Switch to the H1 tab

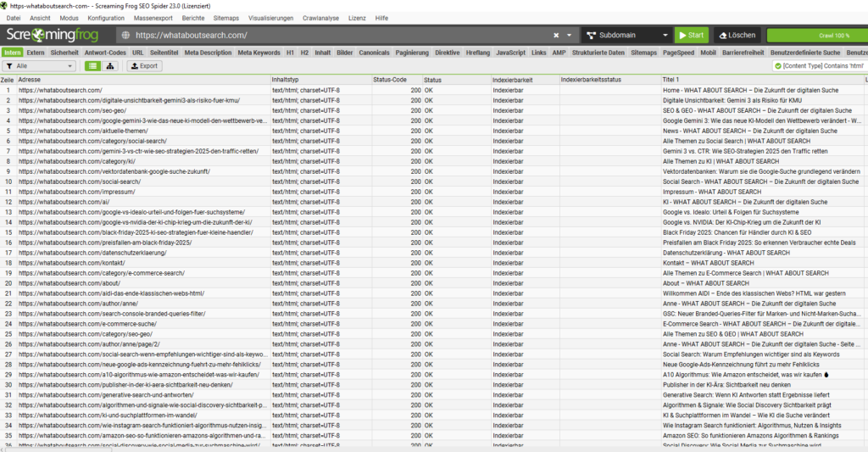pyautogui.click(x=290, y=53)
